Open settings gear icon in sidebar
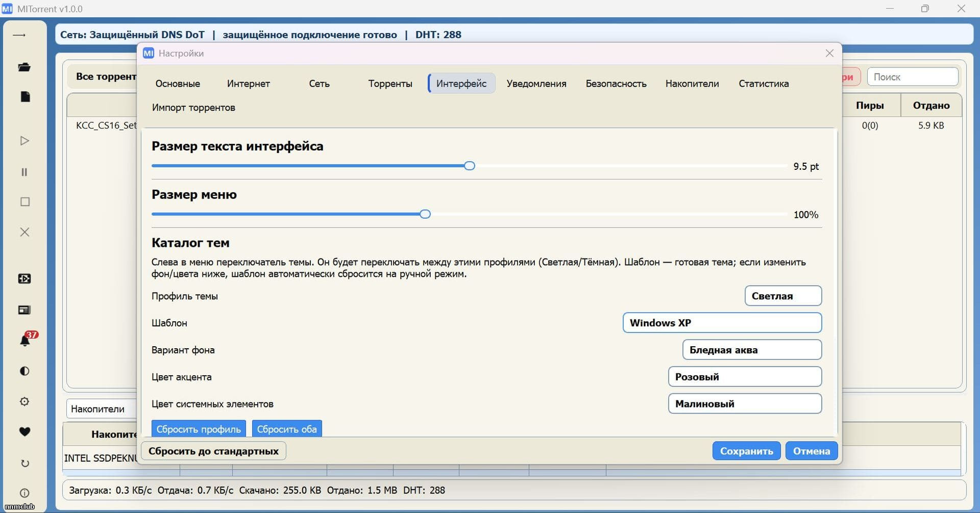The height and width of the screenshot is (513, 980). click(x=24, y=401)
